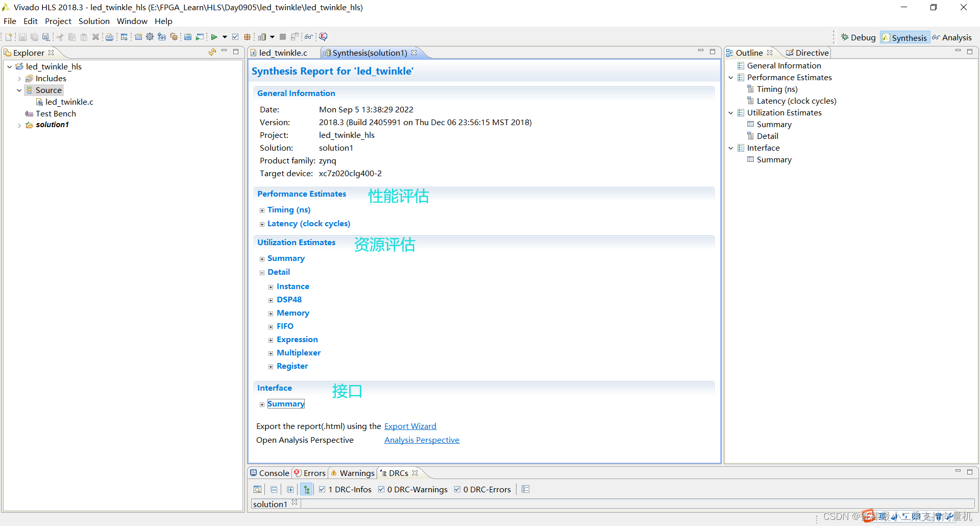This screenshot has width=980, height=526.
Task: Collapse Performance Estimates in Outline
Action: tap(730, 78)
